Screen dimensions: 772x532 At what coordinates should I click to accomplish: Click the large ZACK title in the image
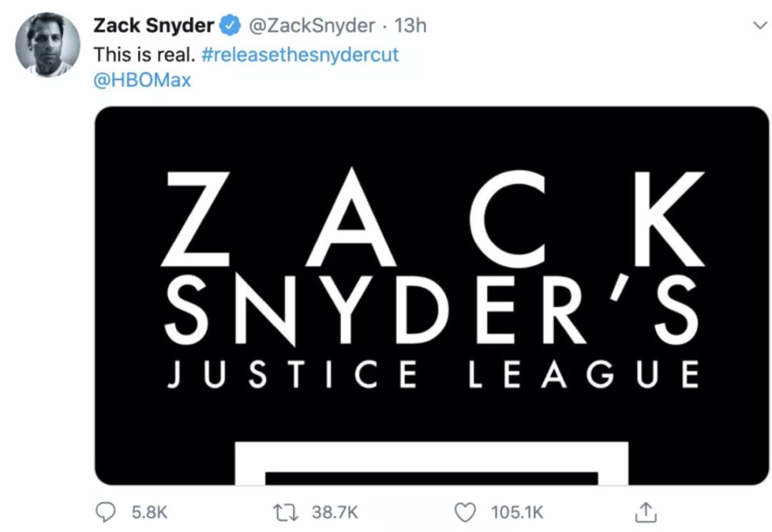pyautogui.click(x=432, y=219)
